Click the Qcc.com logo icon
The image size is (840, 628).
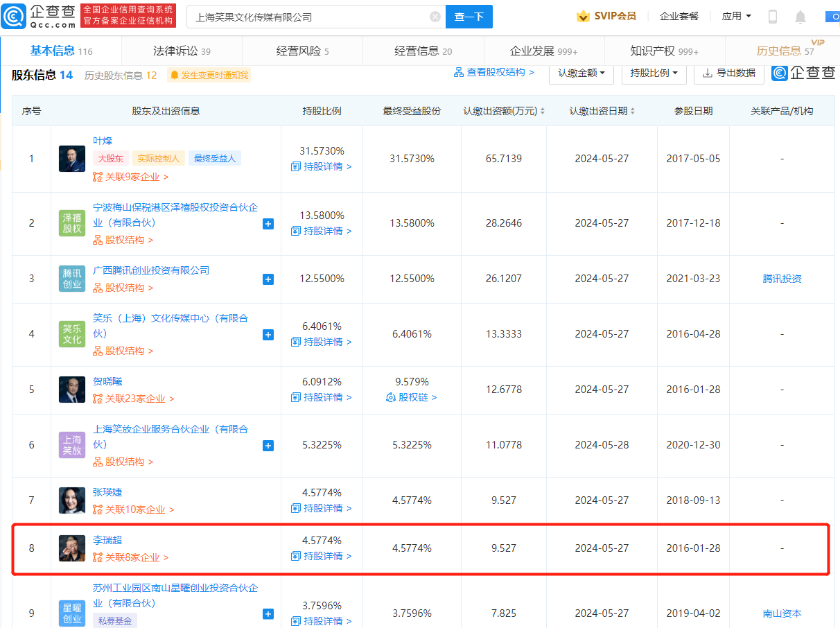[14, 16]
